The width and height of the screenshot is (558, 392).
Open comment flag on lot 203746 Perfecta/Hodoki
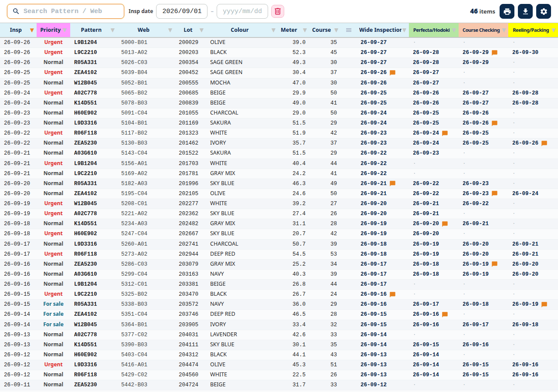[x=445, y=314]
